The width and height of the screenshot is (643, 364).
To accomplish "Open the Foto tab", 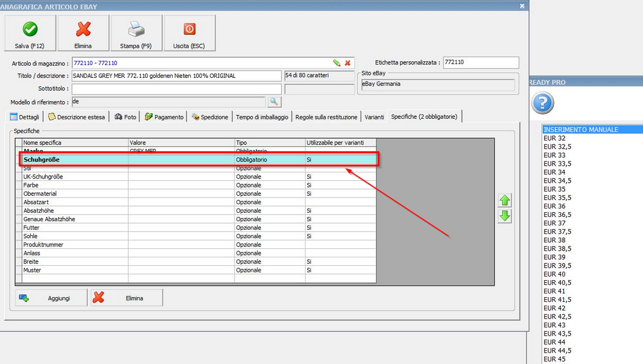I will tap(125, 117).
